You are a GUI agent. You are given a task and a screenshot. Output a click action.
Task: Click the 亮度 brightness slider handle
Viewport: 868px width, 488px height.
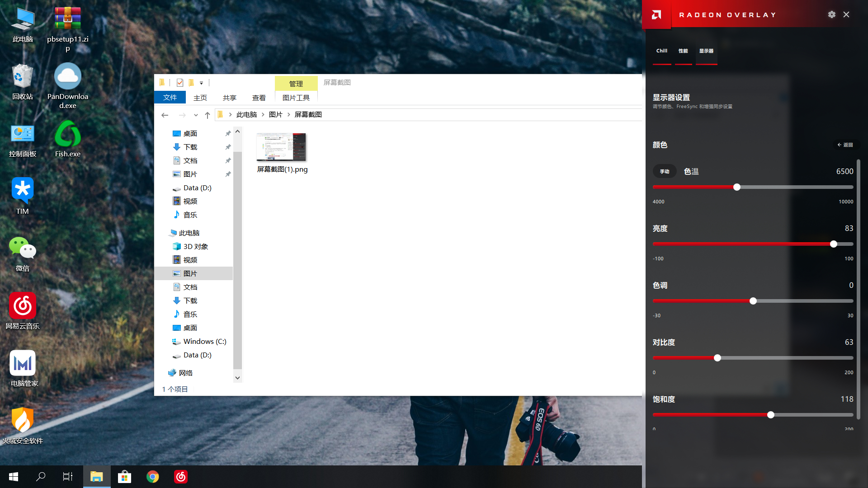[834, 244]
